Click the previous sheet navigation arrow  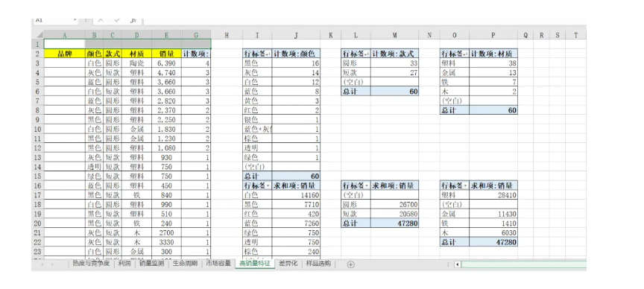tap(42, 264)
